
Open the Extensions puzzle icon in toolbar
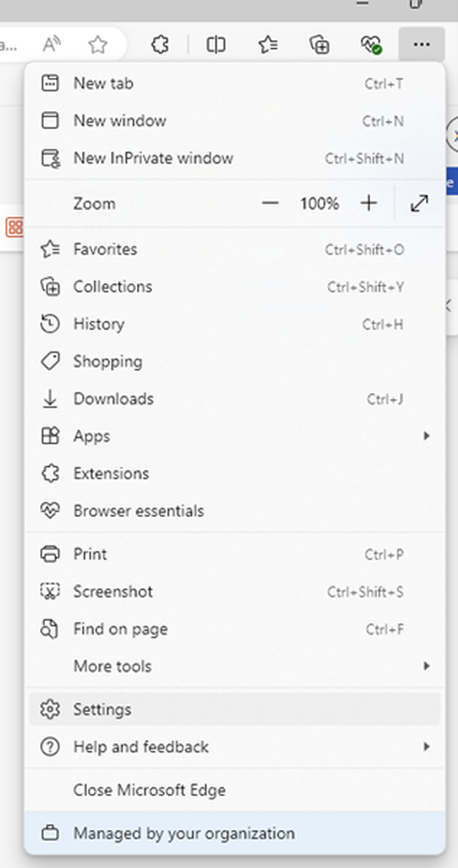click(x=160, y=44)
